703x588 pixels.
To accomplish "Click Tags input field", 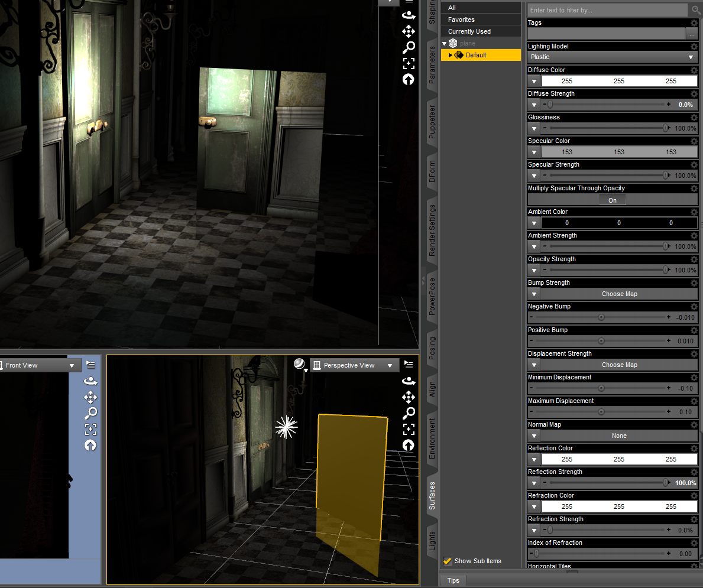I will tap(606, 34).
